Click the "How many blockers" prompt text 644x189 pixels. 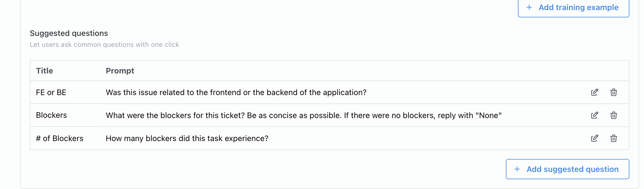(187, 138)
